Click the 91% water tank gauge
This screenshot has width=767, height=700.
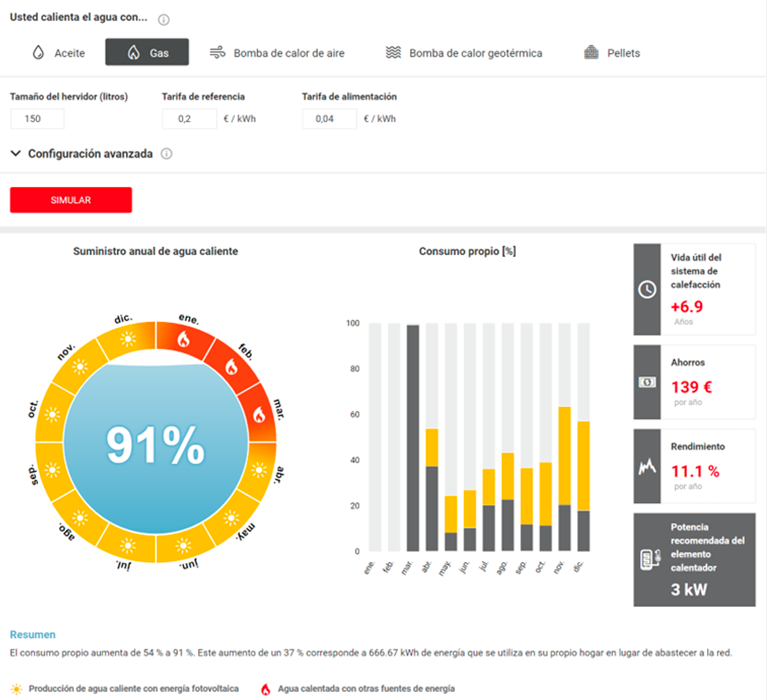(x=155, y=446)
